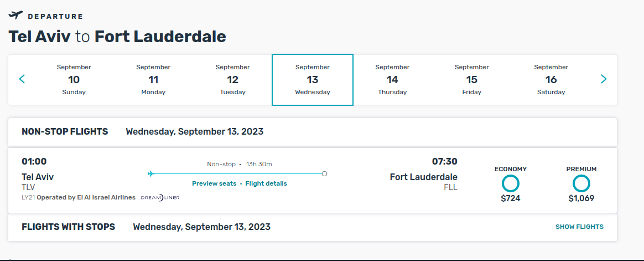Click the previous dates left arrow
The height and width of the screenshot is (261, 644).
(x=22, y=79)
